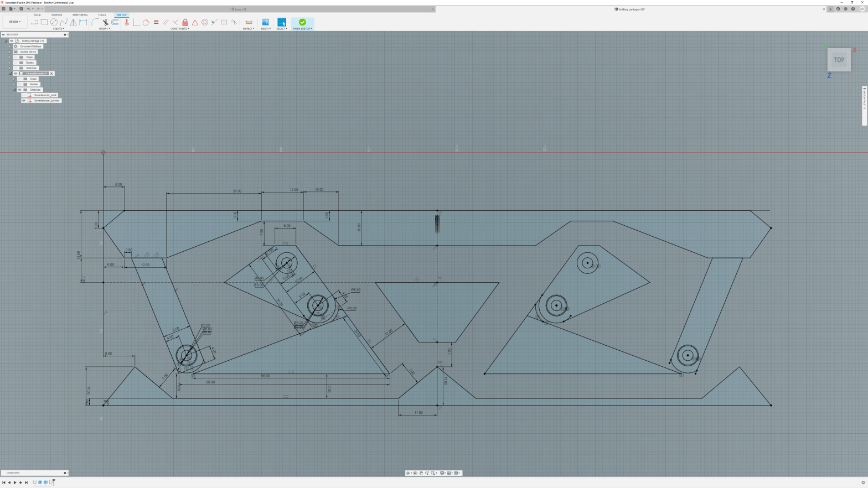Screen dimensions: 868x488
Task: Expand the Document Settings node
Action: click(x=10, y=46)
